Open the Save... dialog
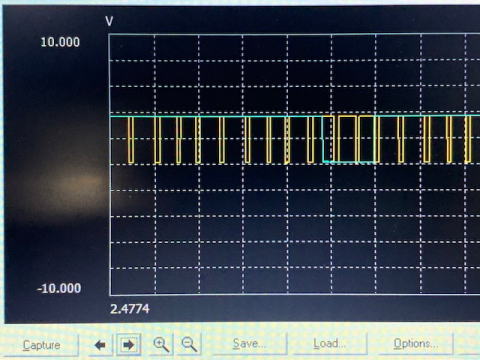 point(248,343)
